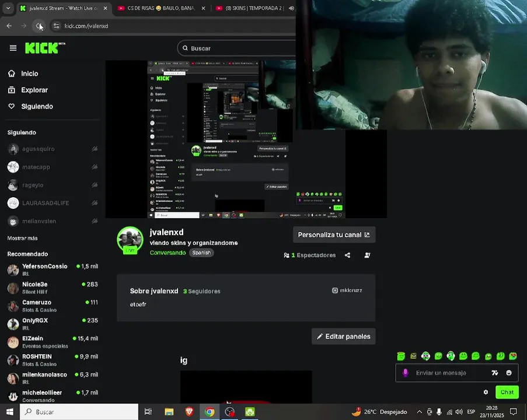The width and height of the screenshot is (527, 420).
Task: Click the Chrome taskbar icon
Action: click(210, 412)
